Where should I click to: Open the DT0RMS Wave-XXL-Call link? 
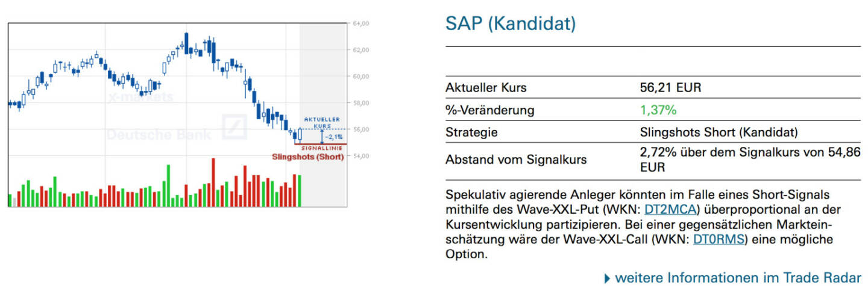tap(719, 240)
